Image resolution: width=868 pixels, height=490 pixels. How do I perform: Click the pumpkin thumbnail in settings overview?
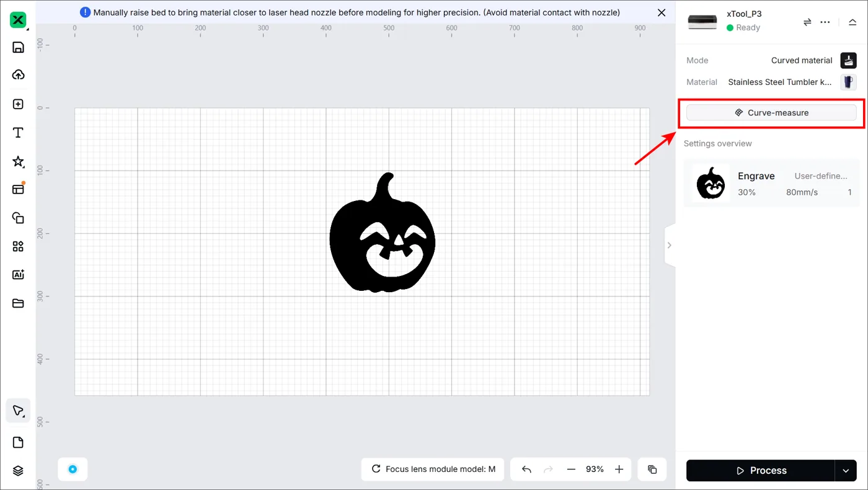coord(711,184)
